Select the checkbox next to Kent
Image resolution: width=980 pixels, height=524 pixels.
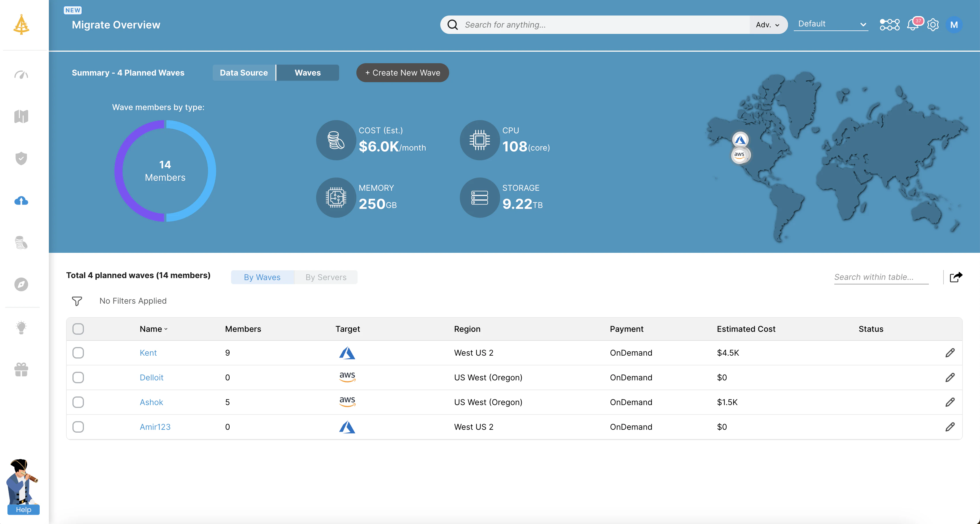coord(78,352)
